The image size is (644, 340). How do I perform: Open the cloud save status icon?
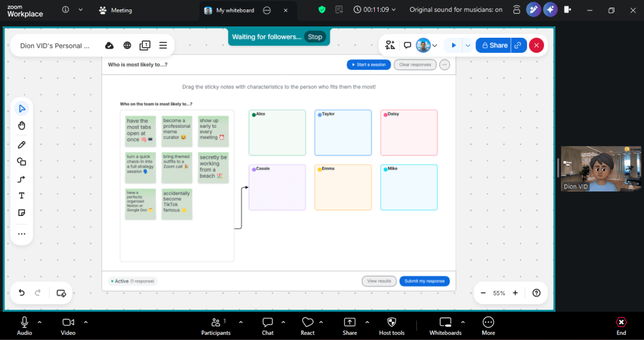pos(109,45)
